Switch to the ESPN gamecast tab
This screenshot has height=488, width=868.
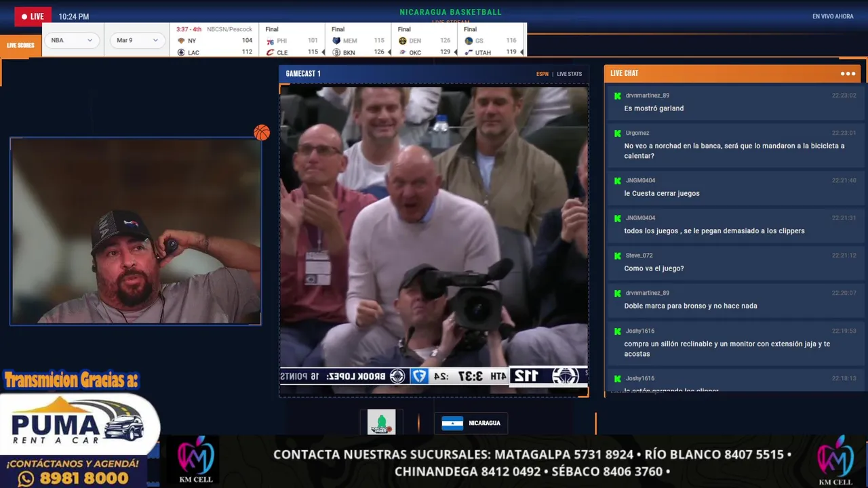coord(542,74)
